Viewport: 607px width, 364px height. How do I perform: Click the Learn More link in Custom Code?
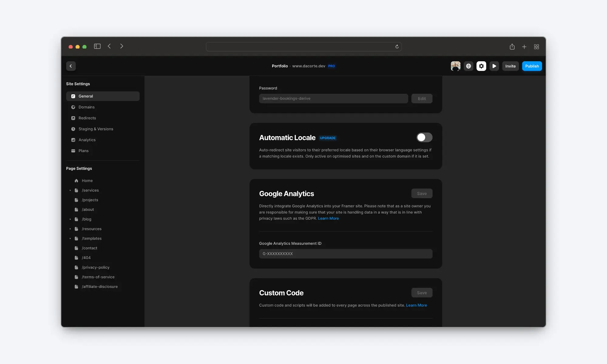(x=416, y=305)
